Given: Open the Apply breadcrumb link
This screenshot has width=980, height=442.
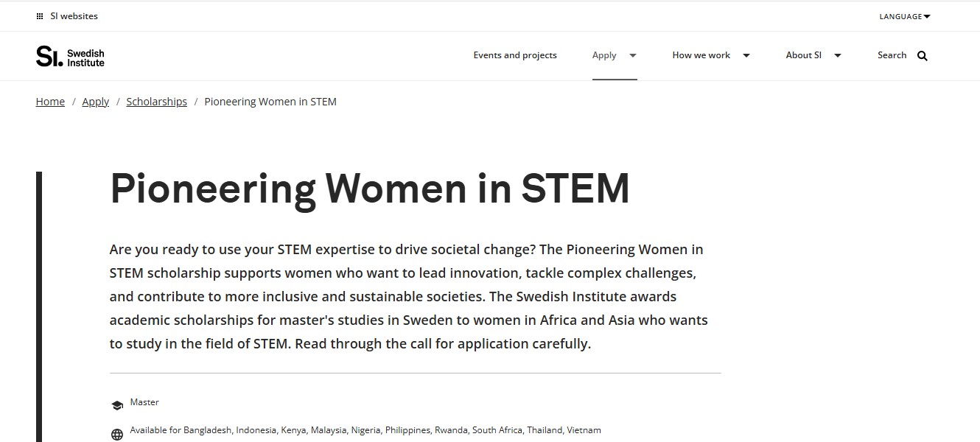Looking at the screenshot, I should (95, 102).
